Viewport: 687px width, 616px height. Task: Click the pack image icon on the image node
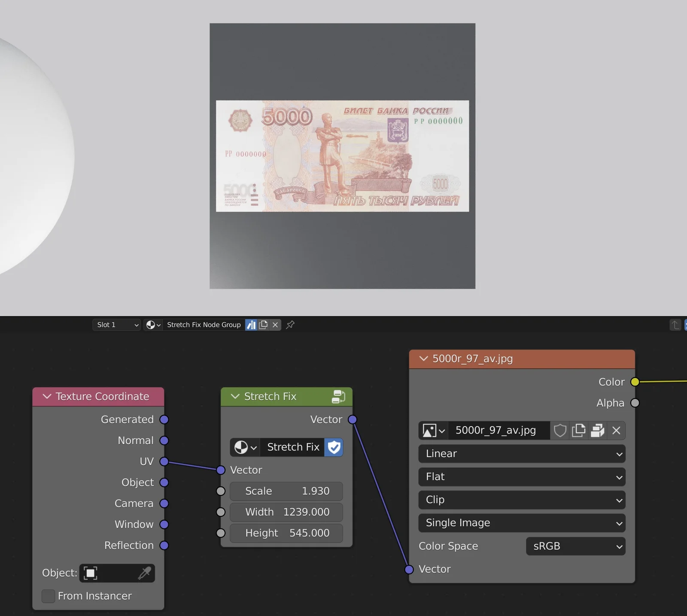tap(597, 430)
